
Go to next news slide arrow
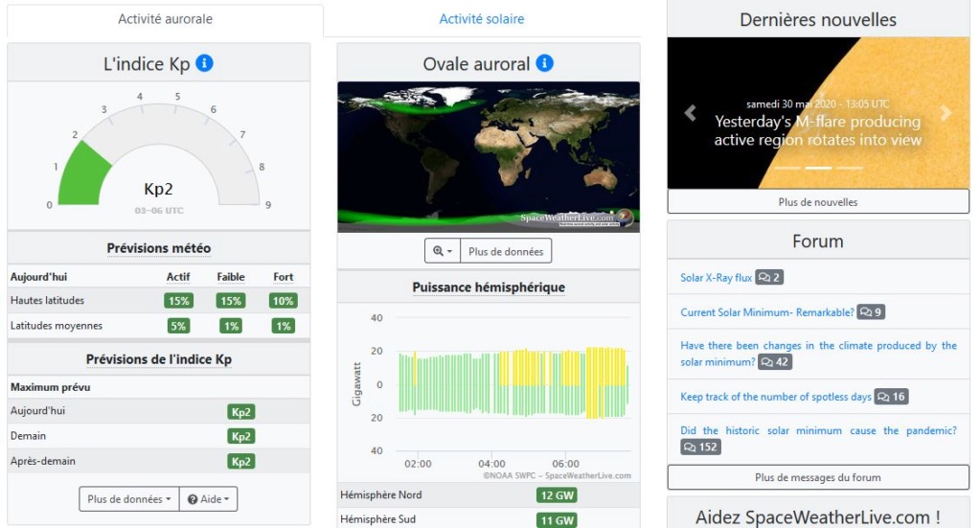click(x=946, y=112)
